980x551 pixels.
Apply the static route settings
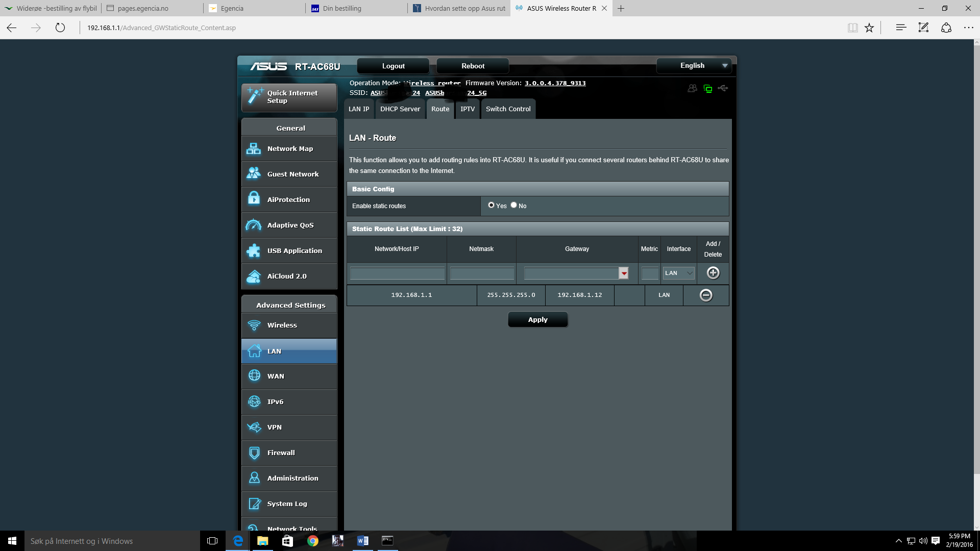click(538, 319)
